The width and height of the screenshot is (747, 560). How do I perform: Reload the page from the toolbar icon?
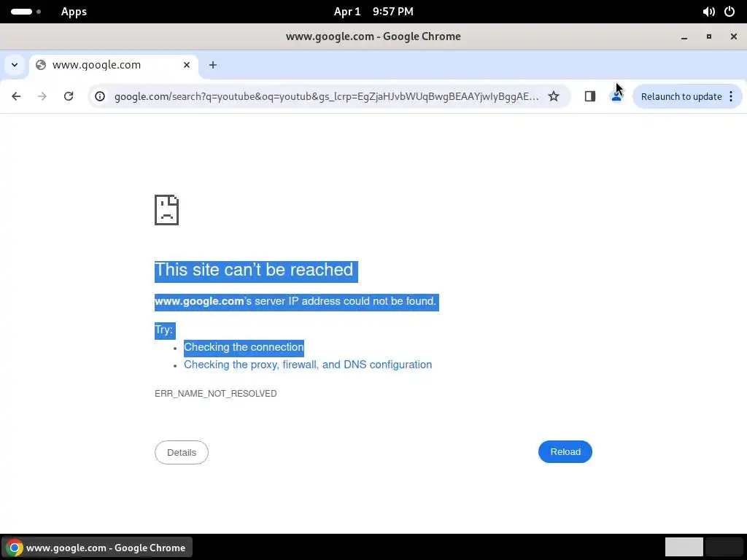point(69,96)
